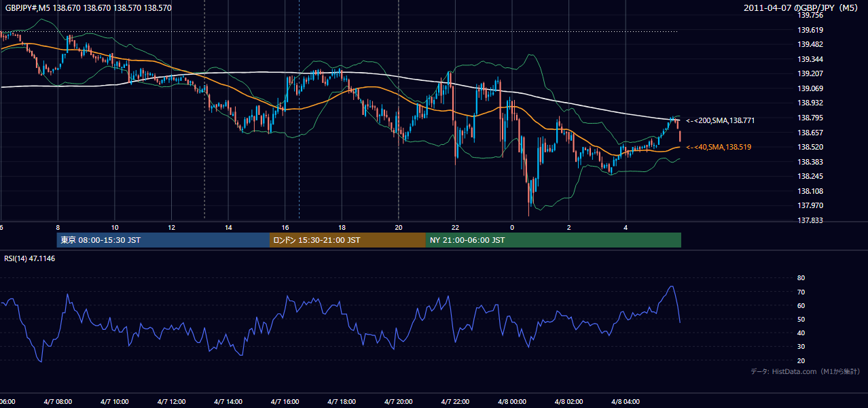Click price level 138.108 on axis

[810, 191]
